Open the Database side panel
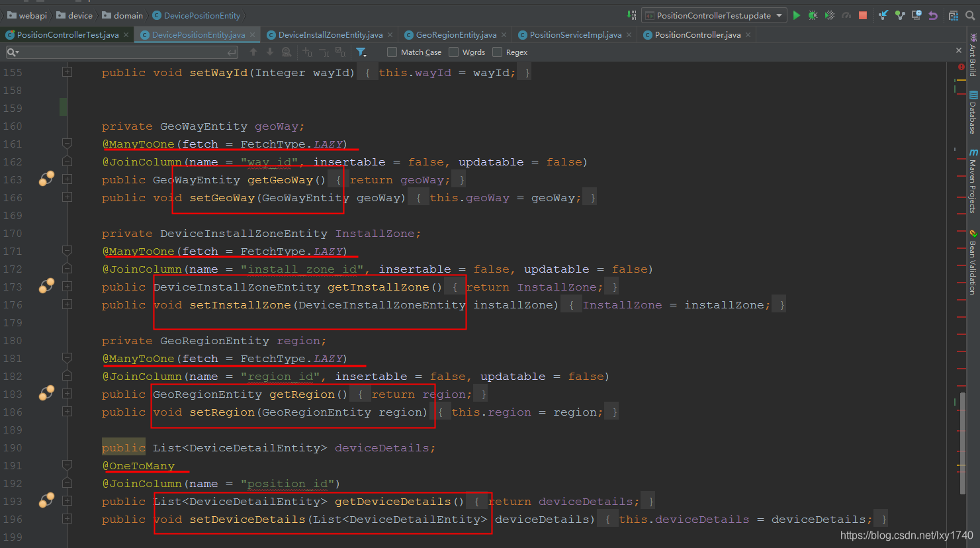Screen dimensions: 980x548 pos(973,113)
